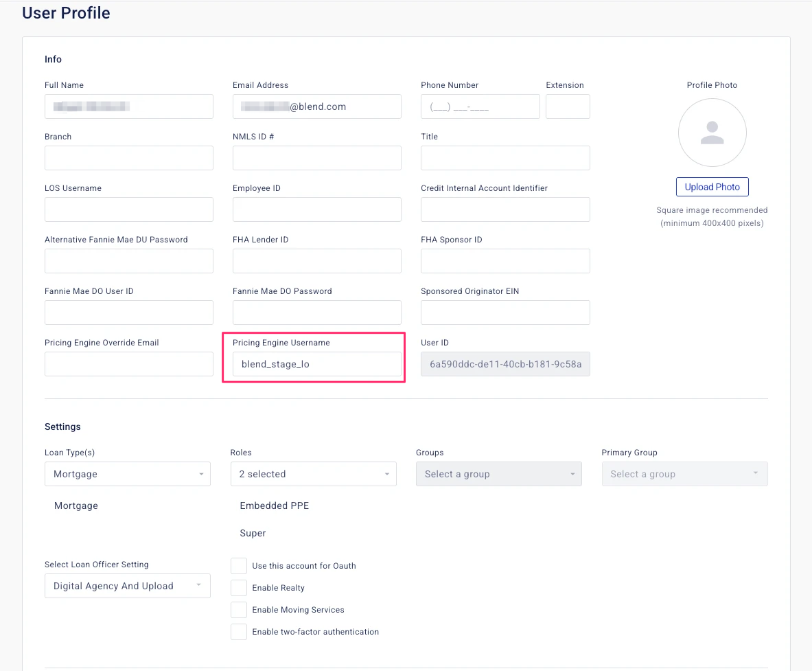Viewport: 812px width, 671px height.
Task: Click the Settings section heading
Action: coord(62,427)
